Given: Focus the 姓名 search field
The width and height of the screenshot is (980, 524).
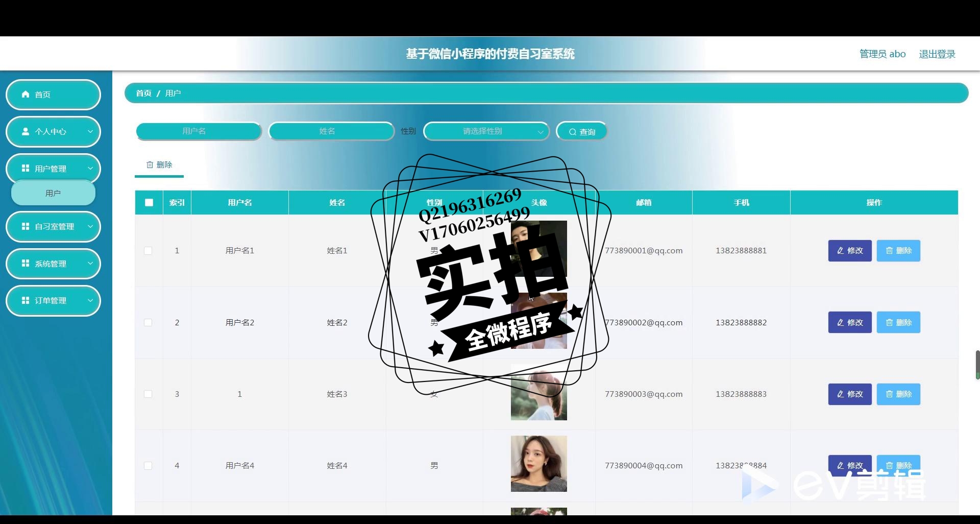Looking at the screenshot, I should pyautogui.click(x=331, y=131).
